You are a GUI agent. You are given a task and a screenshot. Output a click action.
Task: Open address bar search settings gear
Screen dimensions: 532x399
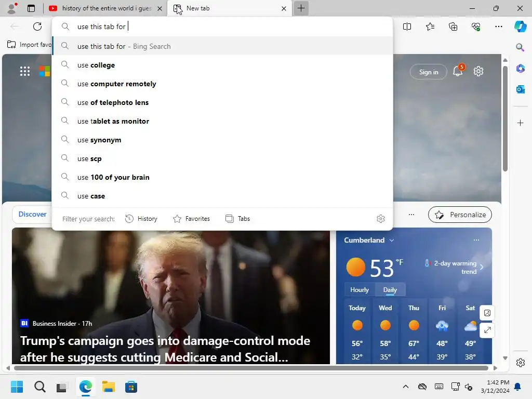pos(381,219)
